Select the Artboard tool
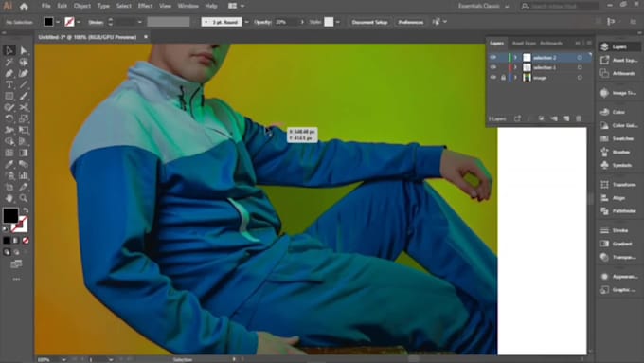Viewport: 644px width, 363px height. 9,187
